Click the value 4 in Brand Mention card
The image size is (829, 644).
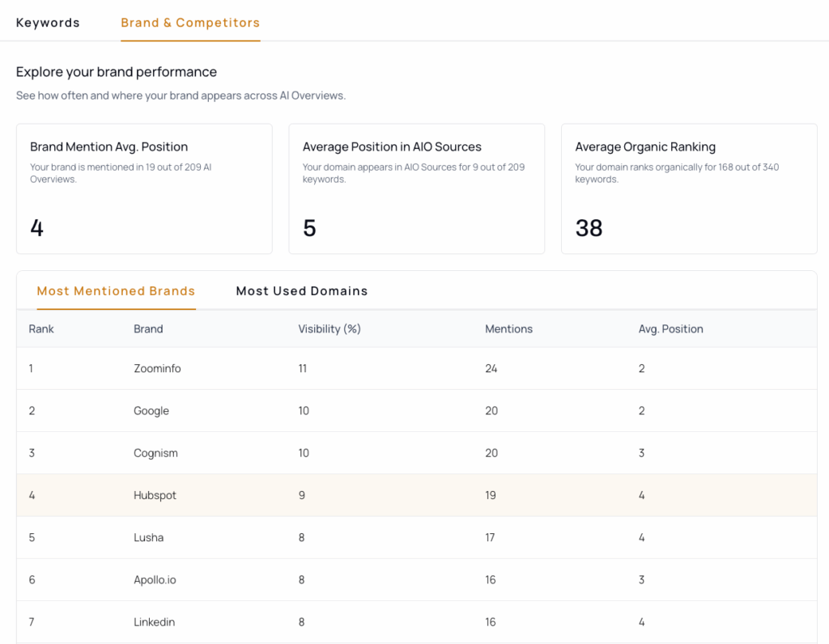(36, 228)
